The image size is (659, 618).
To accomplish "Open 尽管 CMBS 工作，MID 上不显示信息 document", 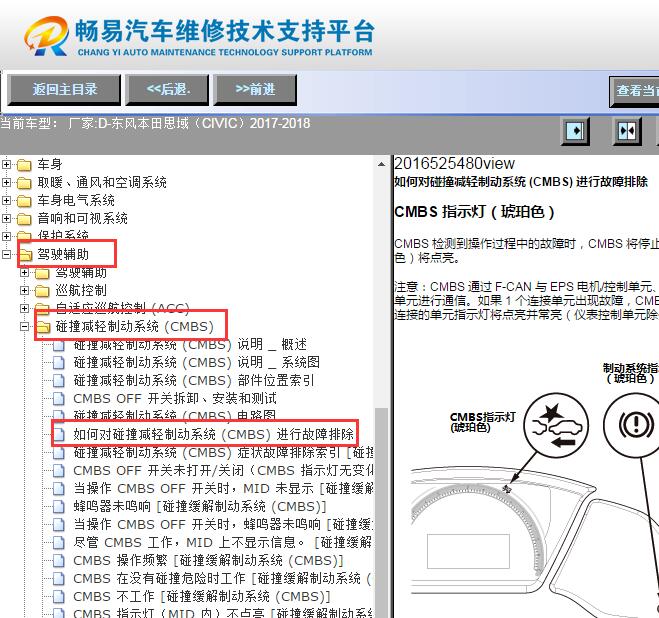I will tap(223, 542).
